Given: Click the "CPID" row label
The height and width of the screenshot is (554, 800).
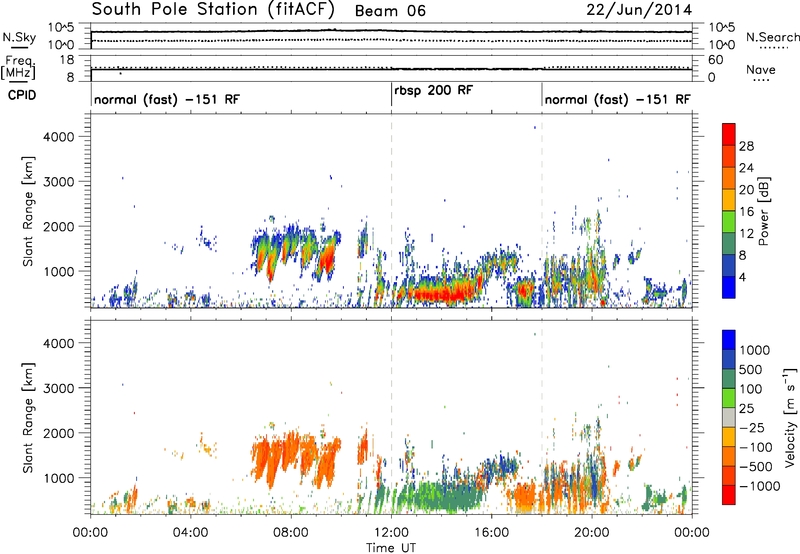Looking at the screenshot, I should point(22,95).
